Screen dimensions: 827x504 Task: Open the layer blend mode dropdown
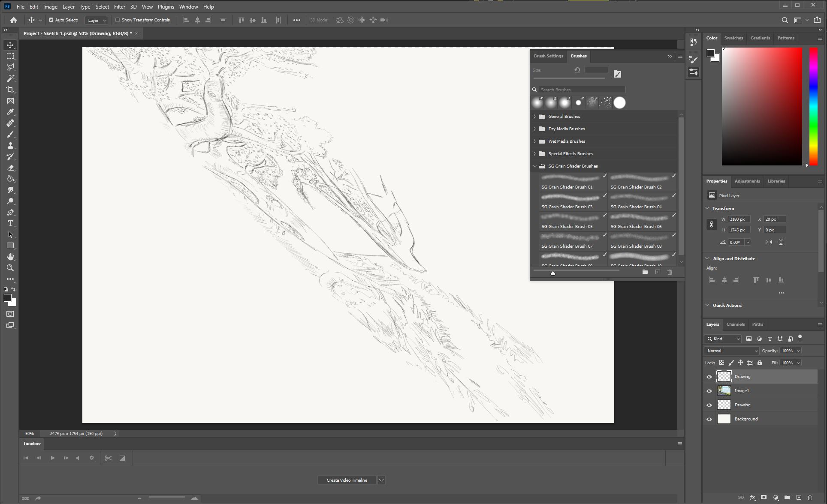pos(731,351)
